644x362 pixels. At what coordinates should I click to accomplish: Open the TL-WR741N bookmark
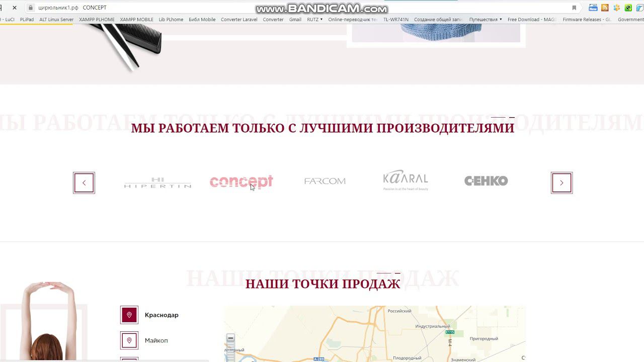[x=396, y=20]
